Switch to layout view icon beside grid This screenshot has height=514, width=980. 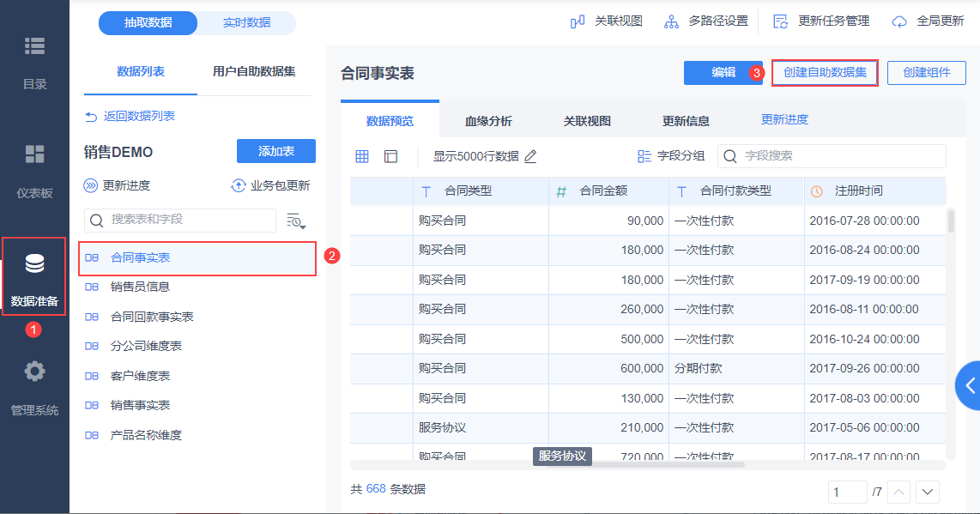390,156
